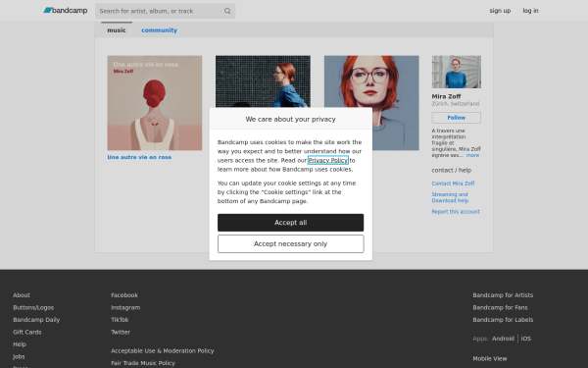Click the Accept all button
This screenshot has height=368, width=588.
(291, 223)
